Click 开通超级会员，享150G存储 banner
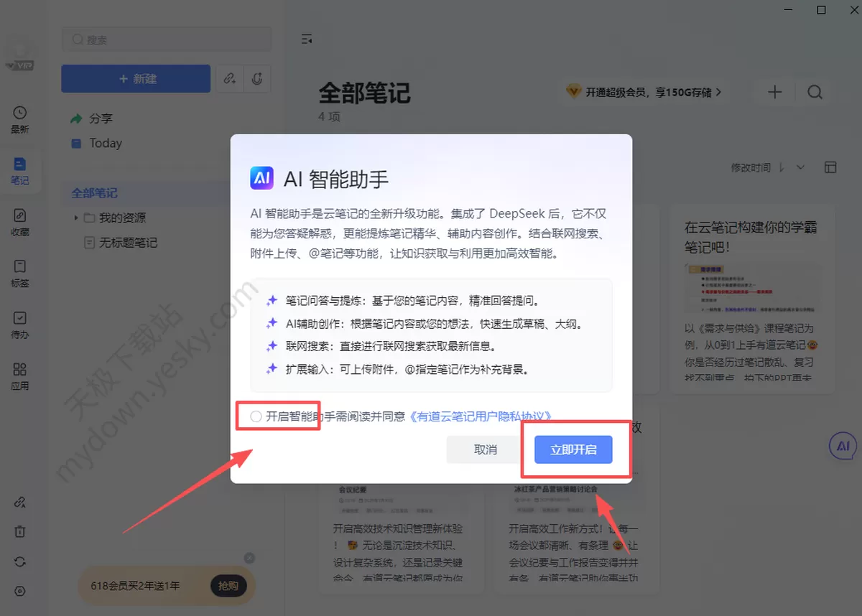 [644, 92]
